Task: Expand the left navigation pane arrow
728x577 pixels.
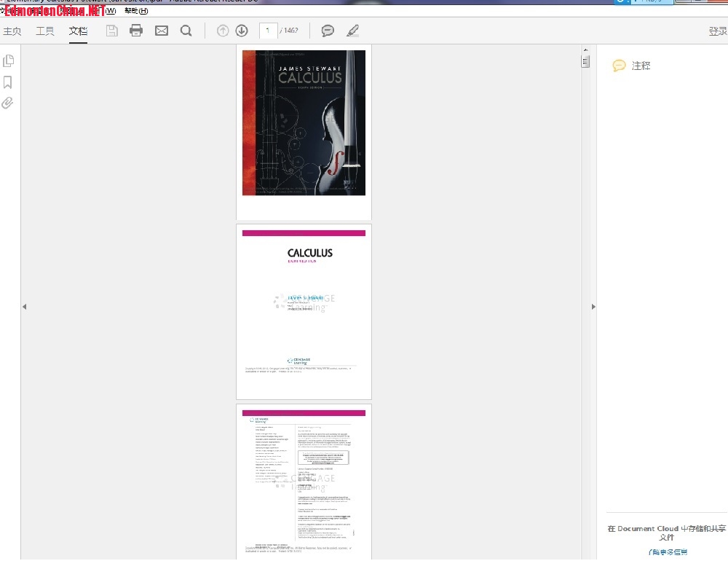Action: click(24, 307)
